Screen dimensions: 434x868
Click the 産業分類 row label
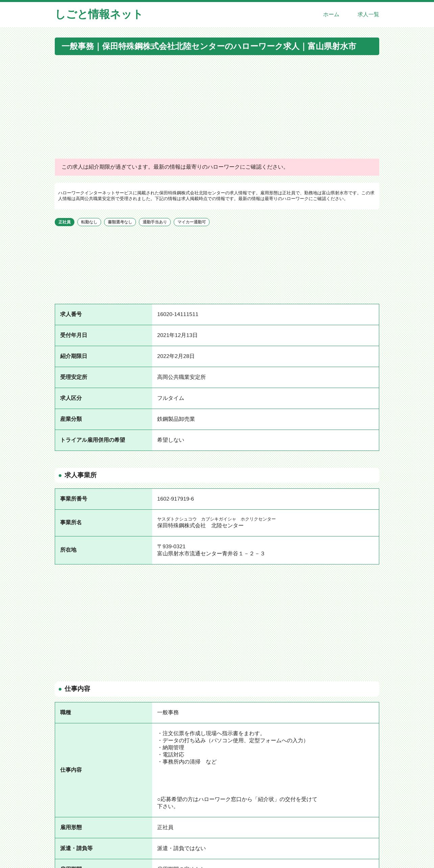(x=71, y=419)
